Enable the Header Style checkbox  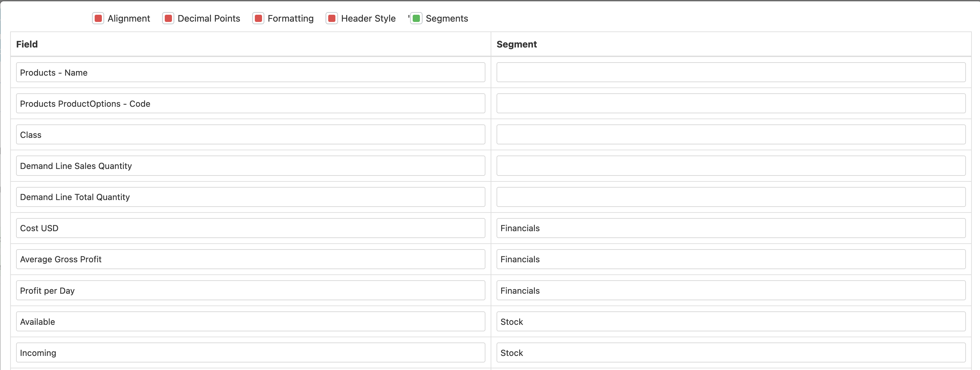331,18
